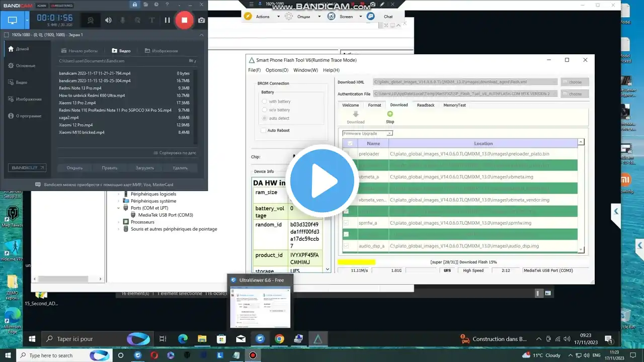Click Bandicam's screen recording mode monitor icon
644x362 pixels.
[12, 21]
